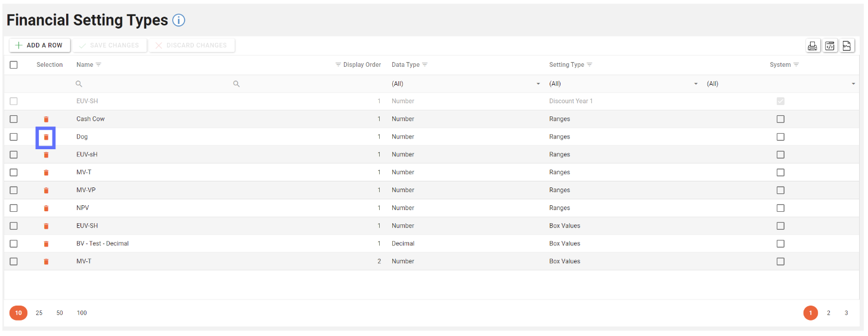Click the filter icon next to Name header
Image resolution: width=868 pixels, height=336 pixels.
99,64
